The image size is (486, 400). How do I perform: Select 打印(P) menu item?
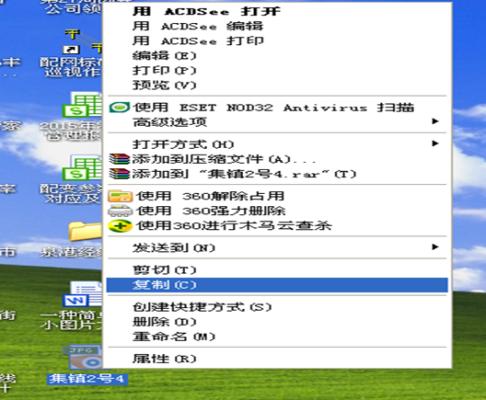pyautogui.click(x=277, y=70)
